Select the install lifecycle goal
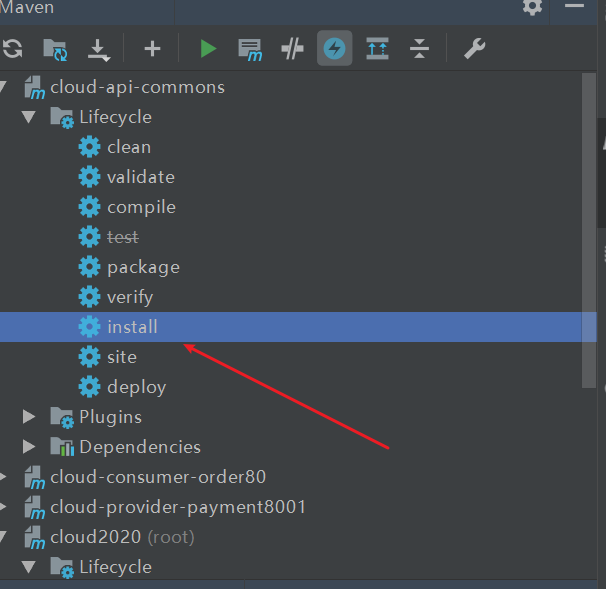The height and width of the screenshot is (589, 606). 132,327
